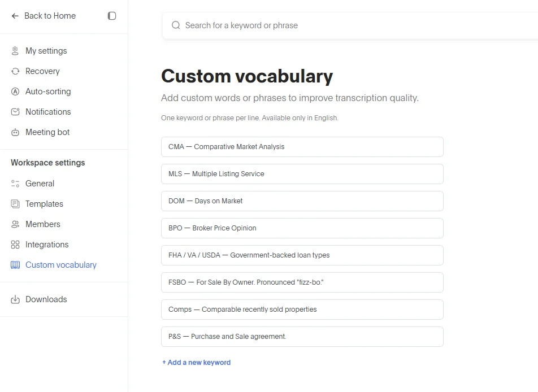Click the Meeting bot robot icon

click(x=15, y=132)
